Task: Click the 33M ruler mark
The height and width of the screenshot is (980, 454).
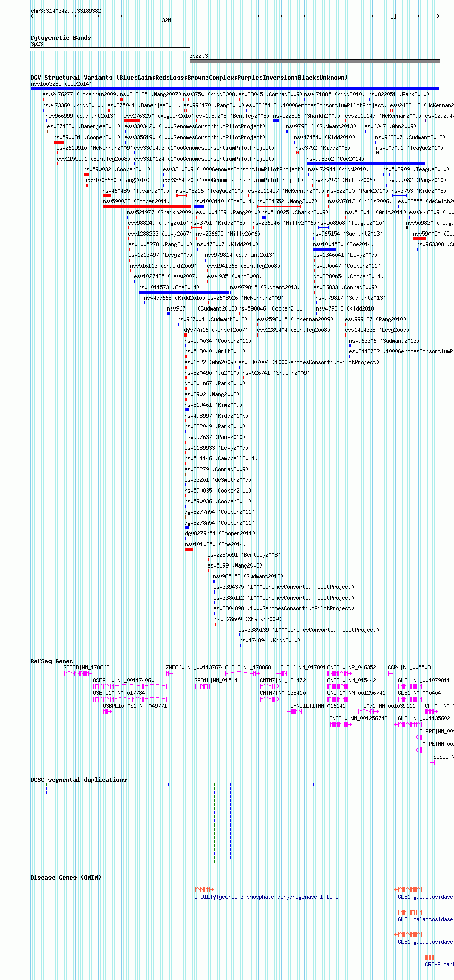Action: 395,20
